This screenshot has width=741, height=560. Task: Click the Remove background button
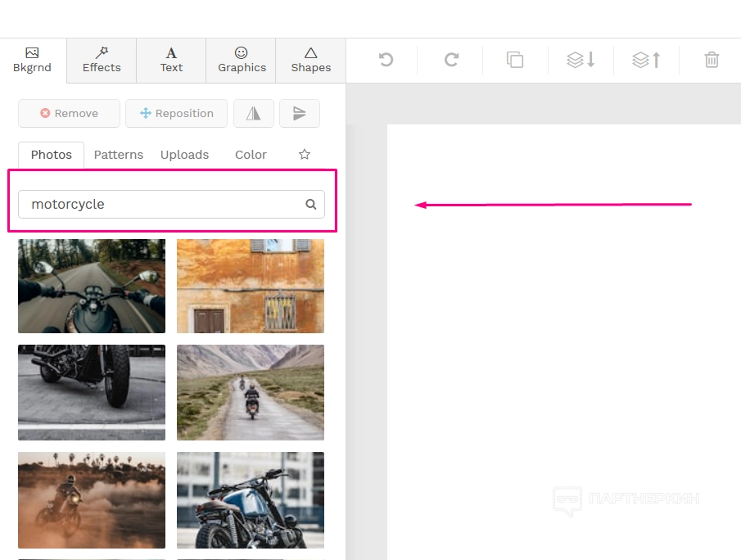click(x=70, y=114)
